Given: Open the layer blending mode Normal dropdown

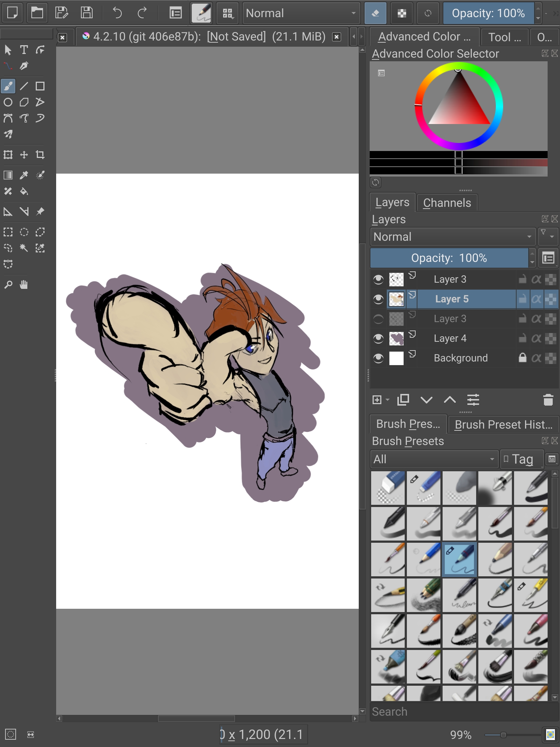Looking at the screenshot, I should 452,237.
